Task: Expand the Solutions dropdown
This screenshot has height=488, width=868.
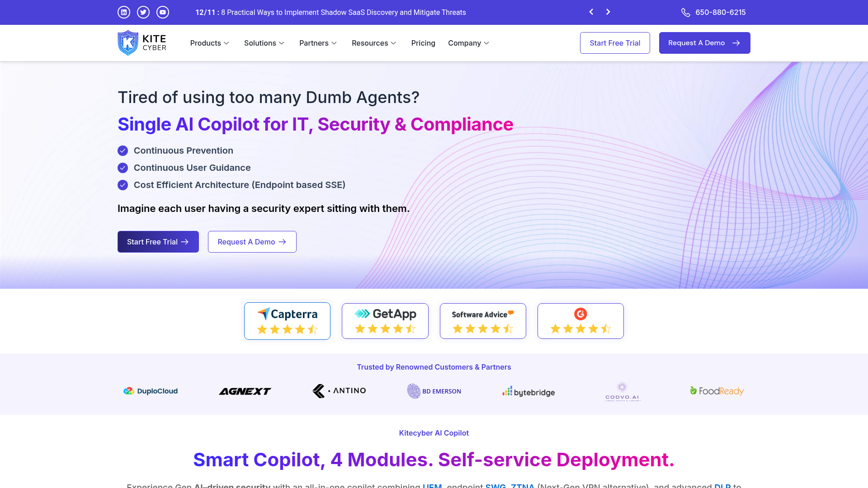Action: tap(264, 43)
